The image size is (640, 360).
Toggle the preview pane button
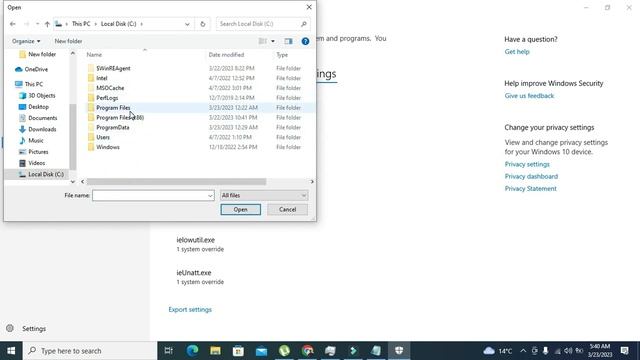click(288, 41)
